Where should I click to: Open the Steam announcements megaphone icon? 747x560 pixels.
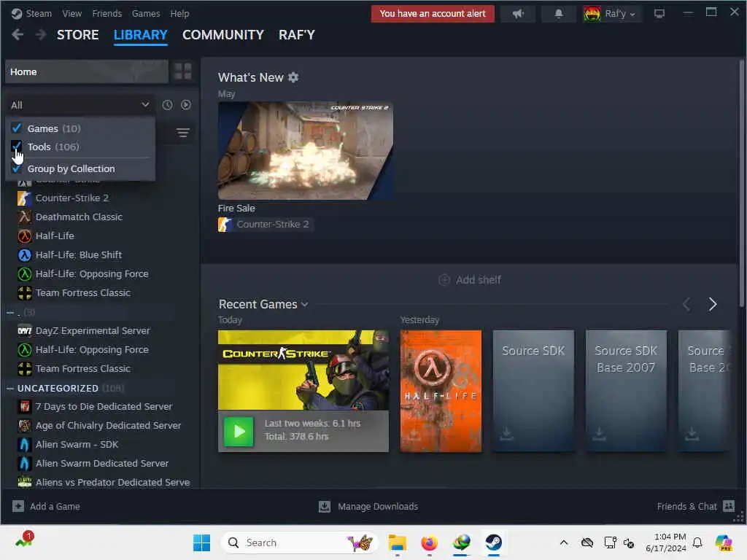[518, 14]
